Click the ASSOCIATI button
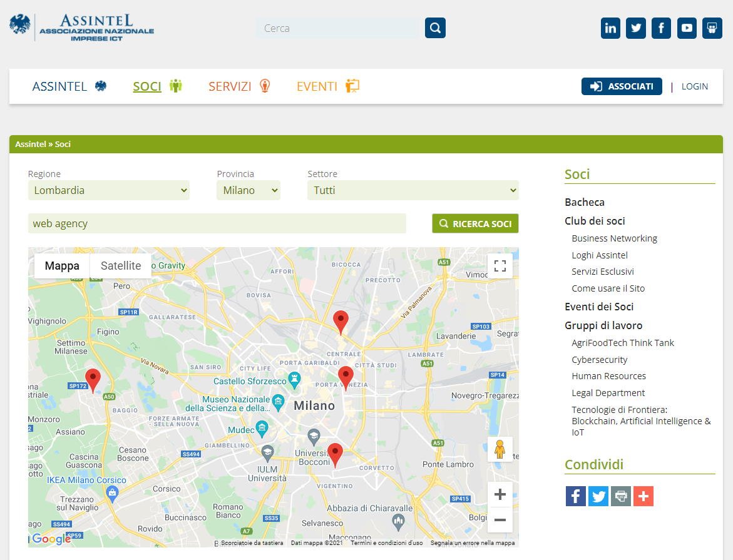 click(x=622, y=86)
